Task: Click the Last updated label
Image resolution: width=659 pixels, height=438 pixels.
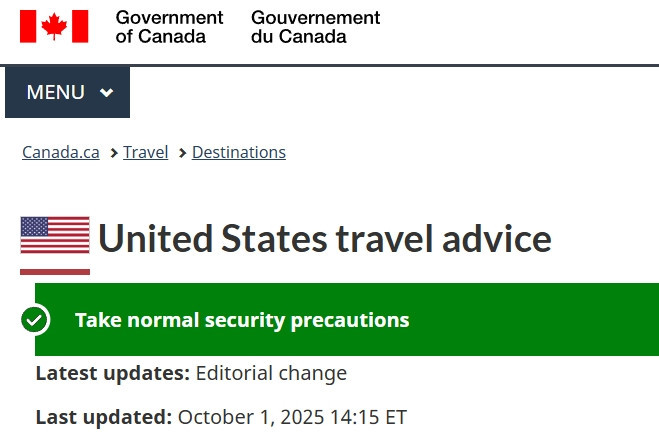Action: [103, 417]
